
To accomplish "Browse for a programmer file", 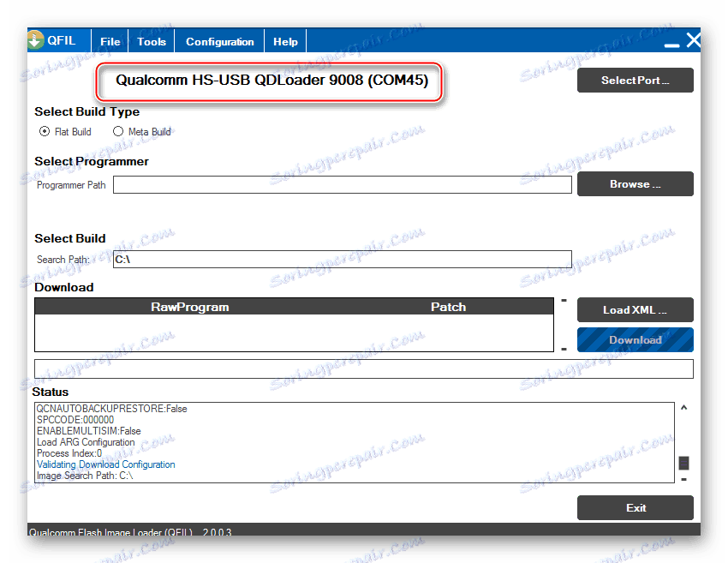I will (x=636, y=184).
